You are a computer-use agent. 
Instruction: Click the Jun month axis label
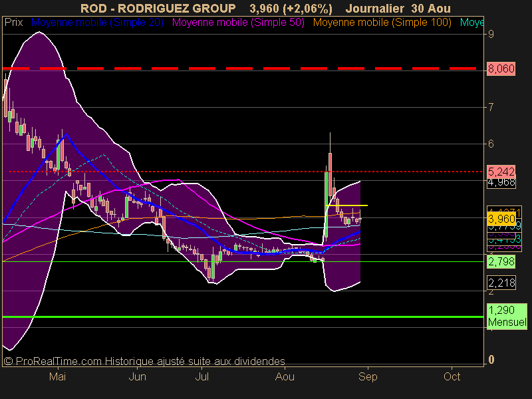pyautogui.click(x=138, y=376)
